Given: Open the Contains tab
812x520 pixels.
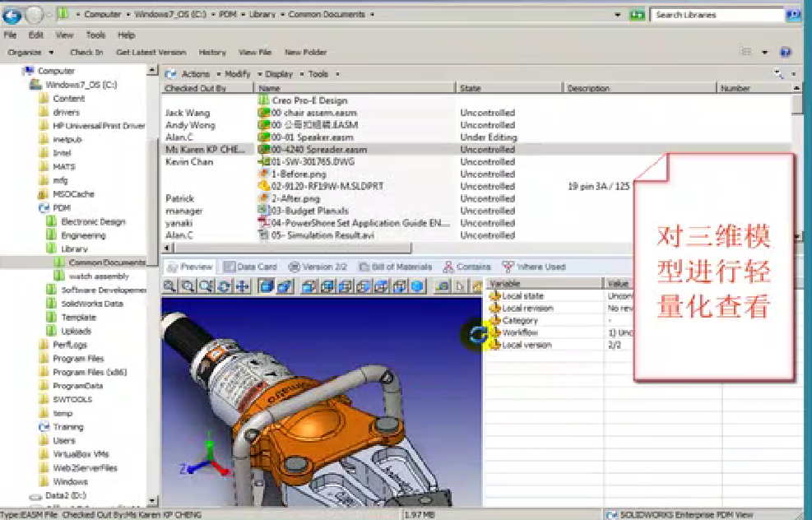Looking at the screenshot, I should point(467,267).
